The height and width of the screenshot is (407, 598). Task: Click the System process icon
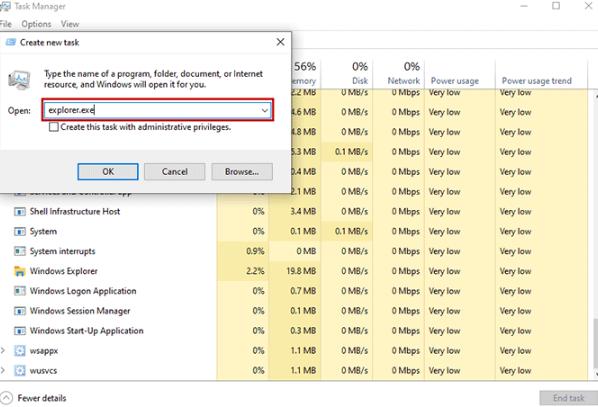pyautogui.click(x=19, y=232)
